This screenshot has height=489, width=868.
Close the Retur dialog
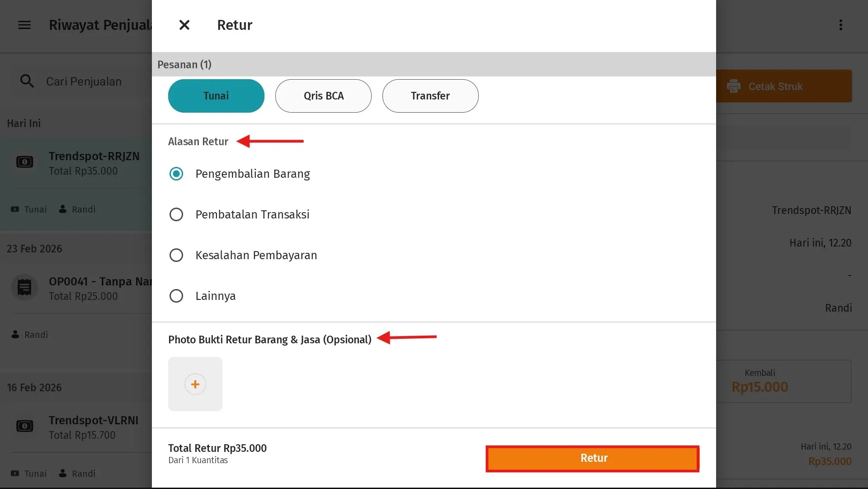pos(184,25)
